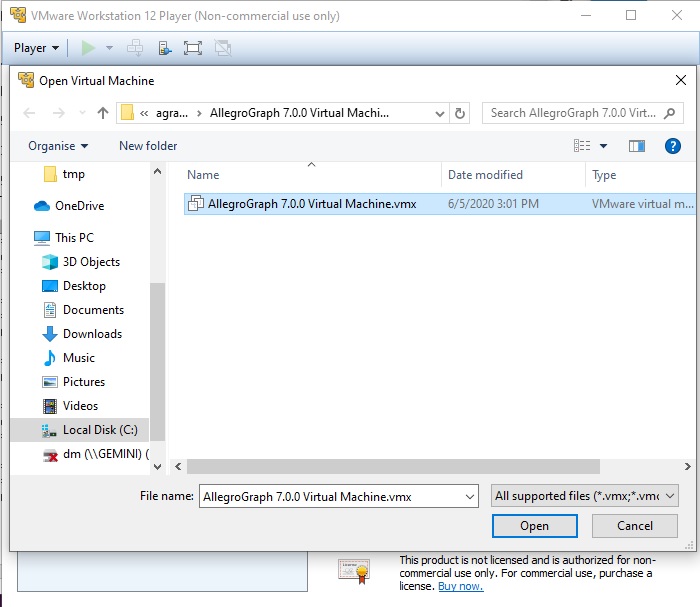Select 3D Objects in the navigation pane
700x607 pixels.
point(91,262)
